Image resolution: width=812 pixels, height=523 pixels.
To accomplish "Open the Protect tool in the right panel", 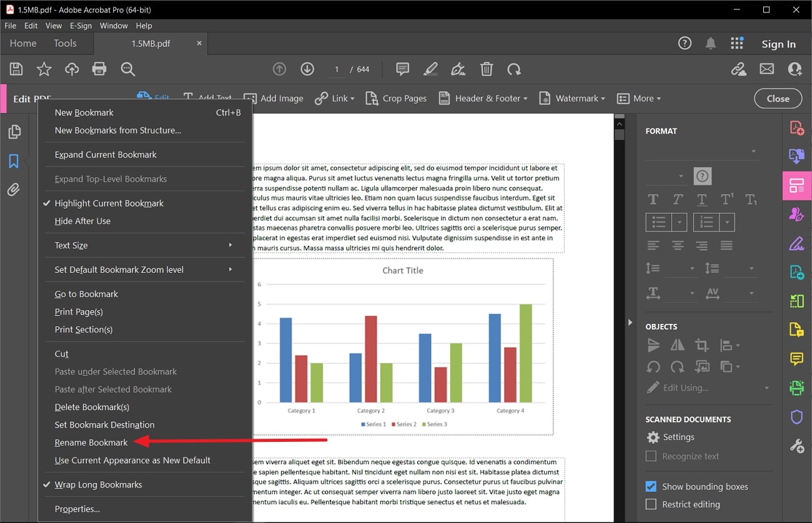I will click(x=796, y=417).
